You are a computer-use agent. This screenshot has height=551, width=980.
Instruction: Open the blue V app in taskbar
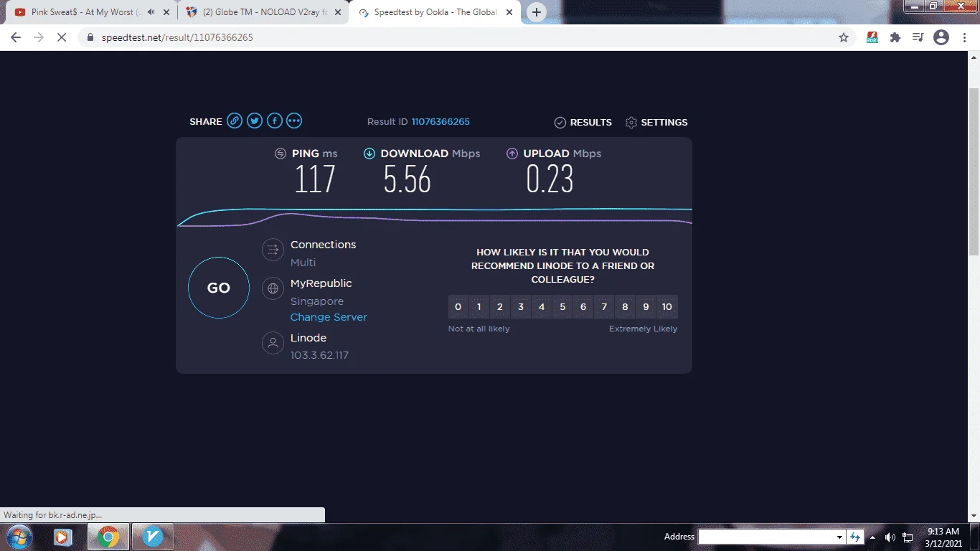click(153, 537)
